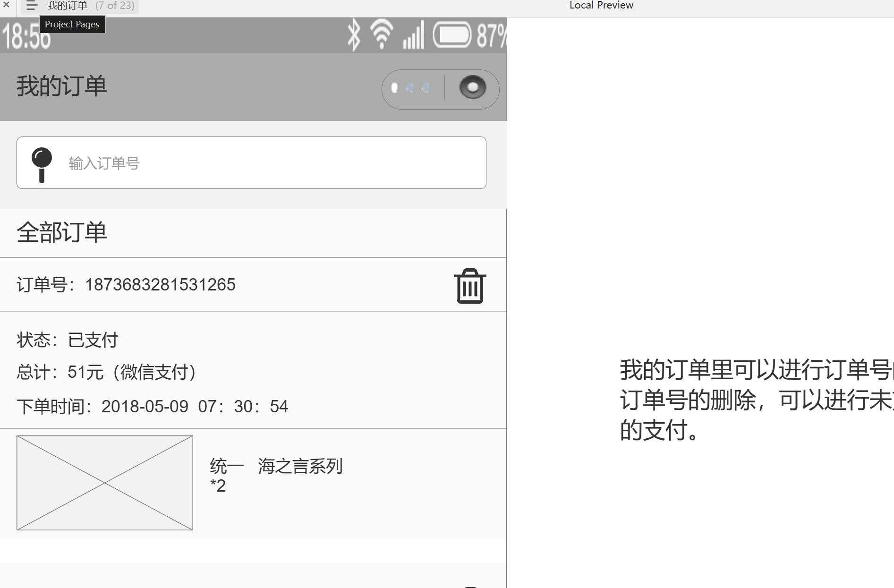Screen dimensions: 894x588
Task: Click the mini-program three-dot menu icon
Action: pos(410,88)
